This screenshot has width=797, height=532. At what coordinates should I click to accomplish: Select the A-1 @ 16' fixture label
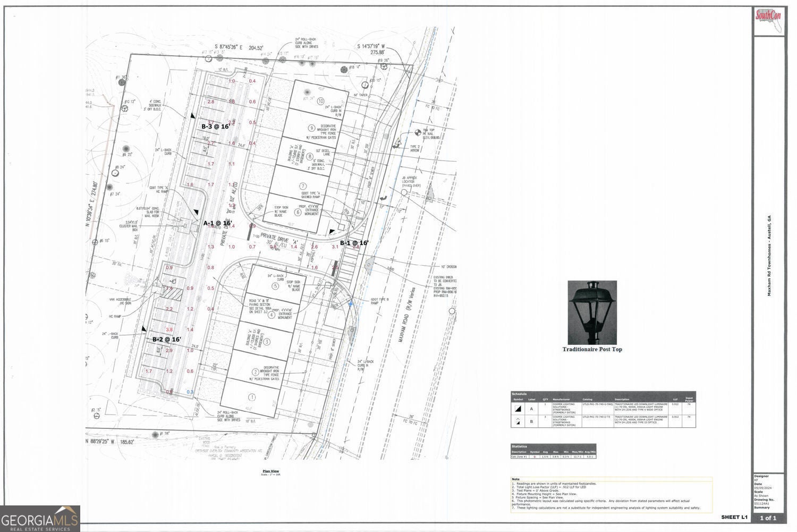pyautogui.click(x=218, y=223)
